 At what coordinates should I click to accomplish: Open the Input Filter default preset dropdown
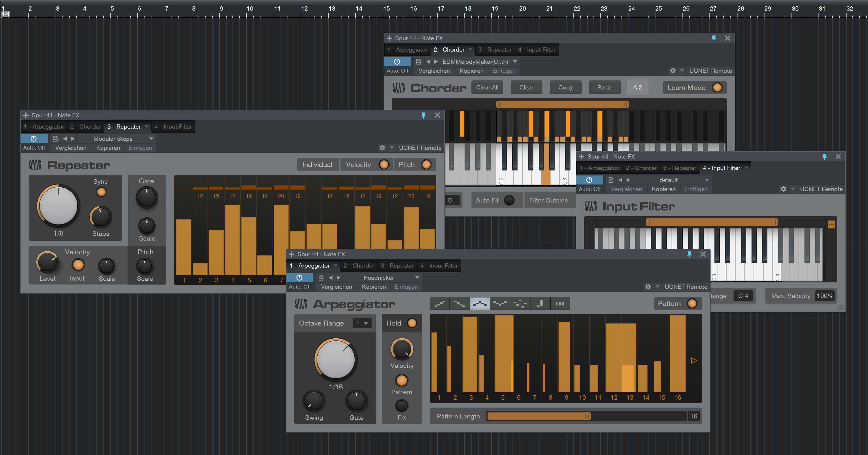707,180
